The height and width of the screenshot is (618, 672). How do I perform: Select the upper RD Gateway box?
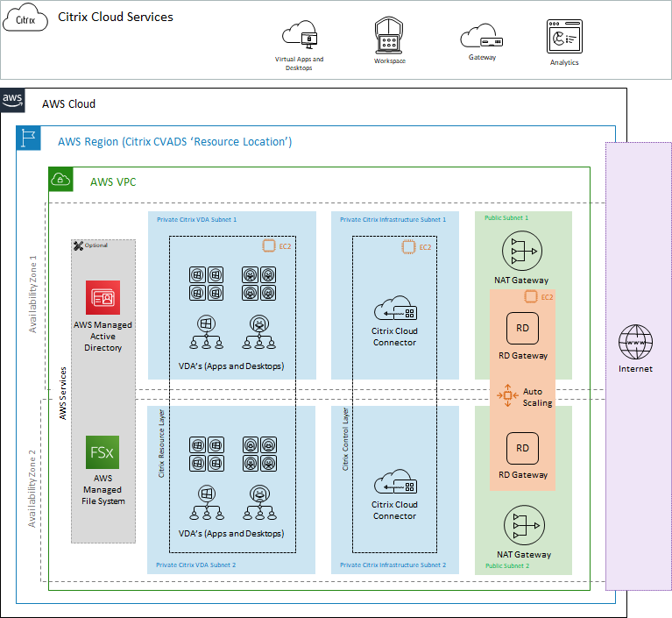[522, 329]
